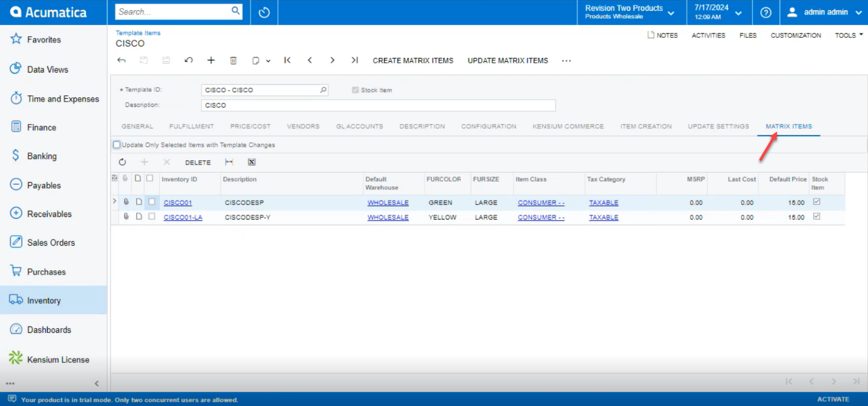Add a new template record with plus icon
This screenshot has width=868, height=406.
click(211, 60)
